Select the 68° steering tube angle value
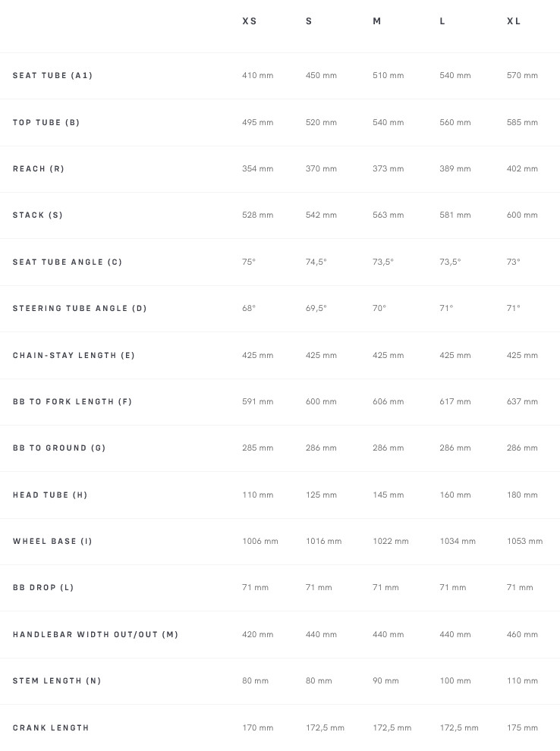The width and height of the screenshot is (560, 751). point(249,309)
